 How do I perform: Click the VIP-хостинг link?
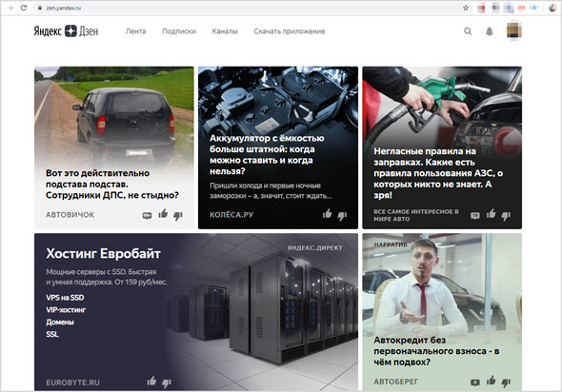point(66,309)
